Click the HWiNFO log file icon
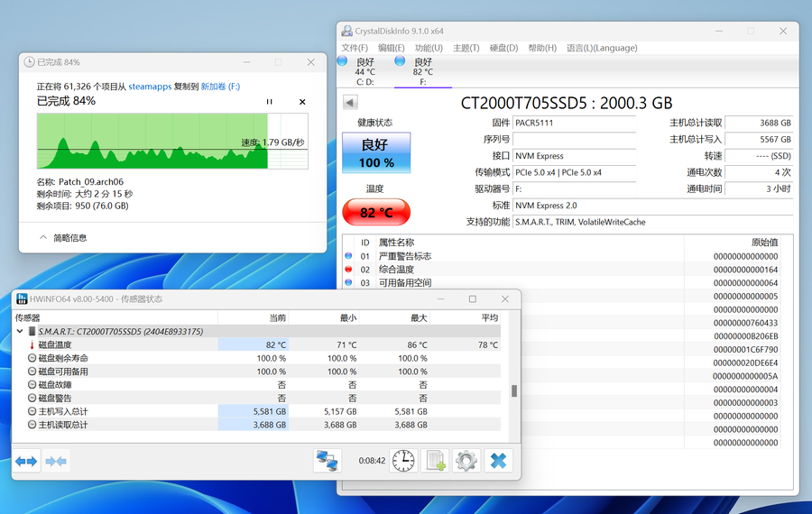The width and height of the screenshot is (812, 514). pos(435,461)
